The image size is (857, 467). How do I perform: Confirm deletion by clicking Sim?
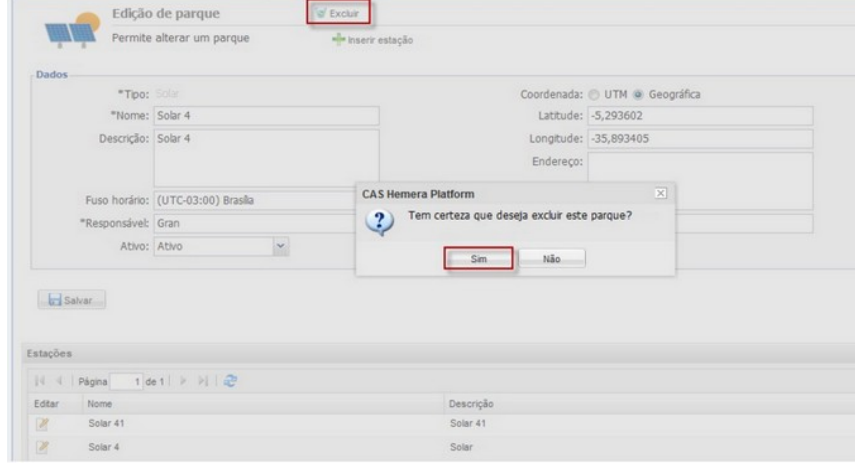click(479, 258)
